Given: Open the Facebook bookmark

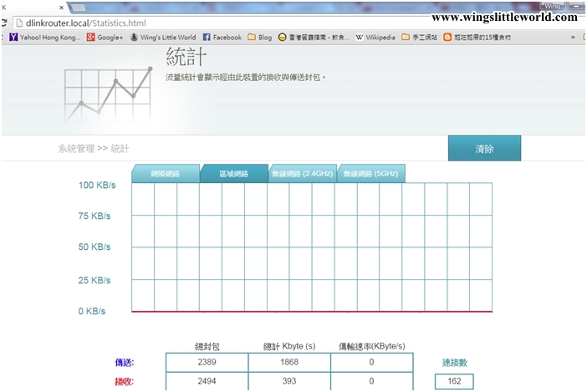Looking at the screenshot, I should pos(222,38).
